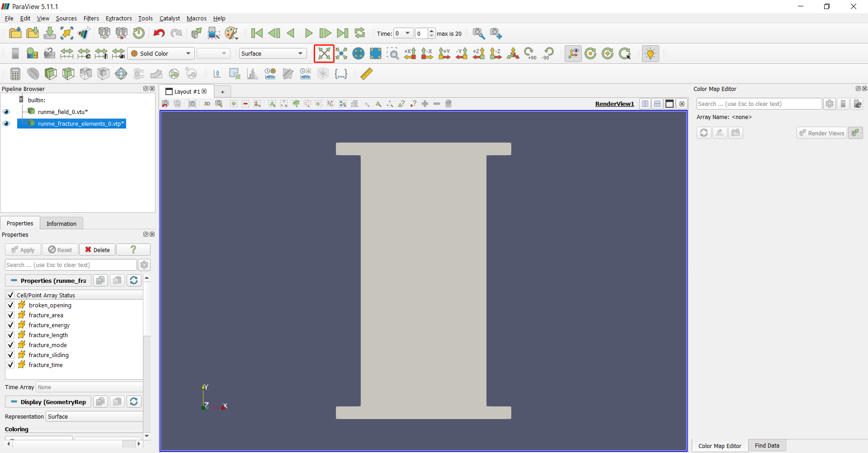Play the animation
The height and width of the screenshot is (453, 868).
308,33
